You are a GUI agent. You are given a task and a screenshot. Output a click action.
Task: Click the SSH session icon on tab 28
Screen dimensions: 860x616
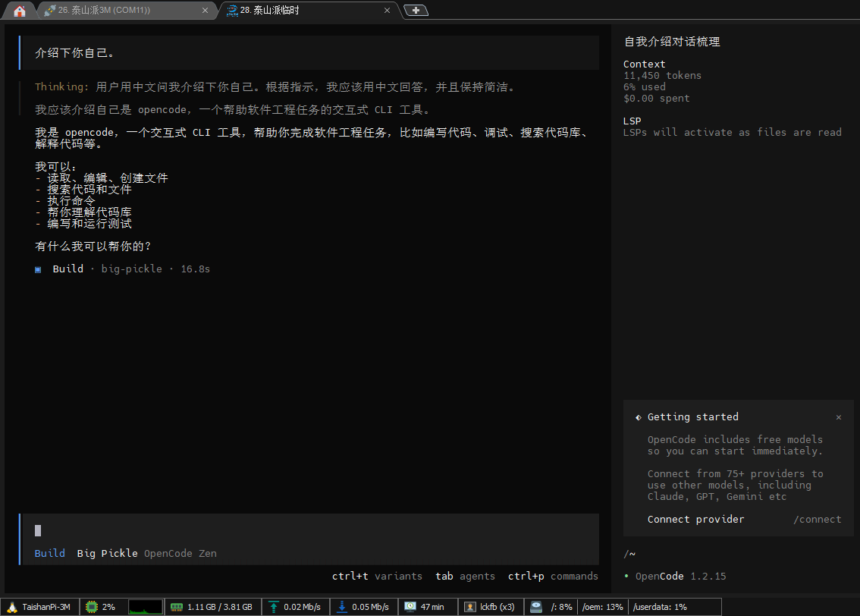click(232, 11)
